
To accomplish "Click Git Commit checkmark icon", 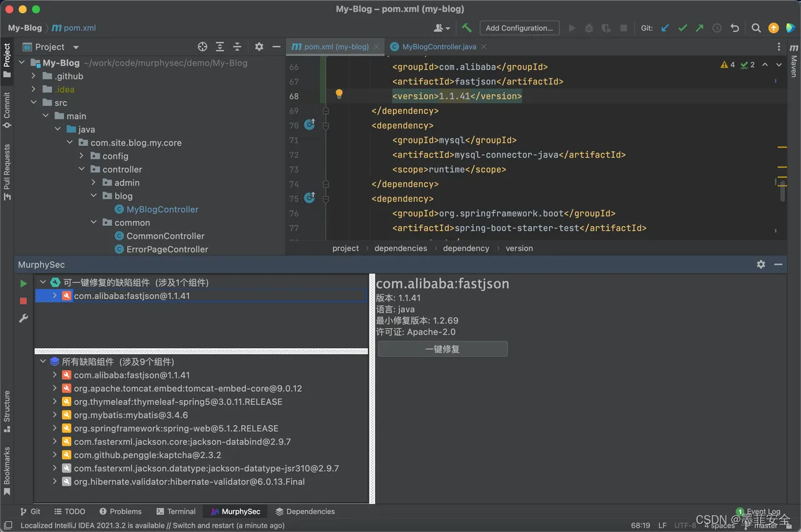I will tap(683, 28).
